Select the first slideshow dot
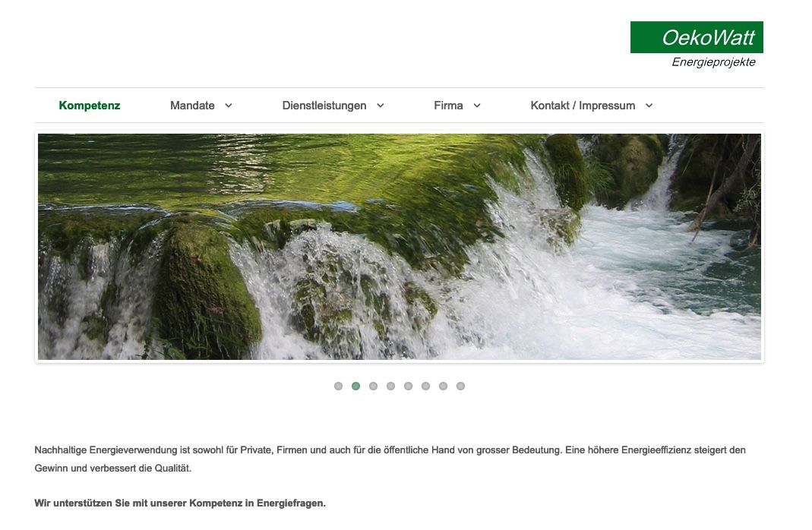The width and height of the screenshot is (812, 530). (x=338, y=386)
